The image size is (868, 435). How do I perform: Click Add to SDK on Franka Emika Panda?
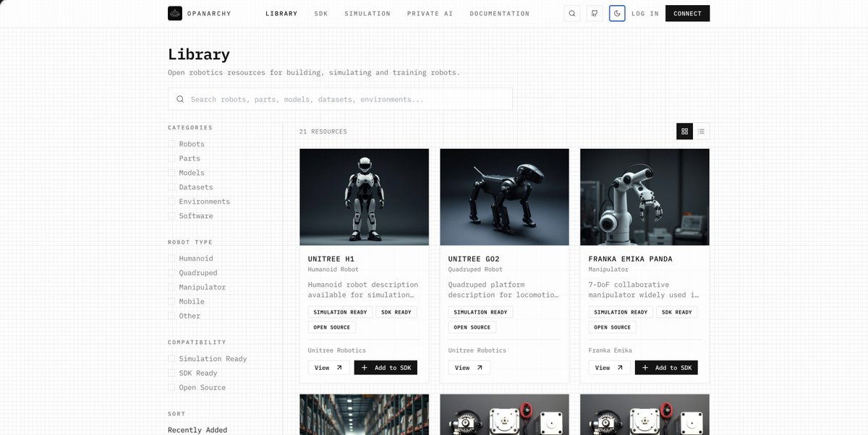[666, 368]
